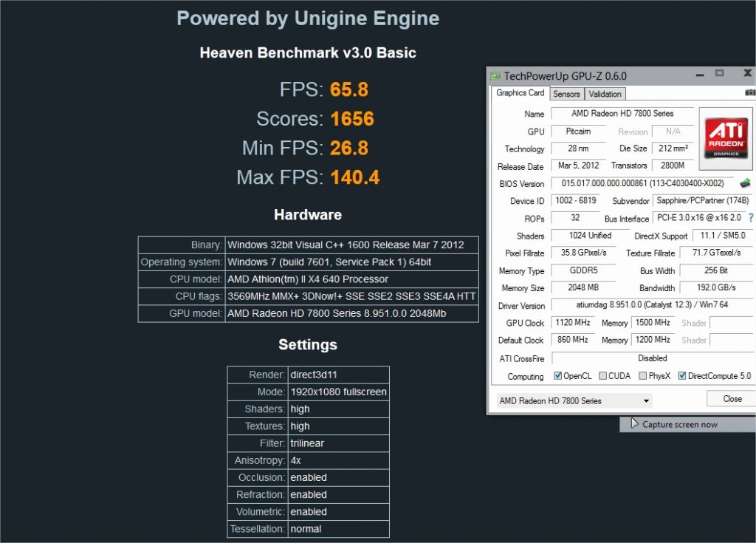Click the camera screenshot icon in GPU-Z
Screen dimensions: 756x543
tap(750, 92)
